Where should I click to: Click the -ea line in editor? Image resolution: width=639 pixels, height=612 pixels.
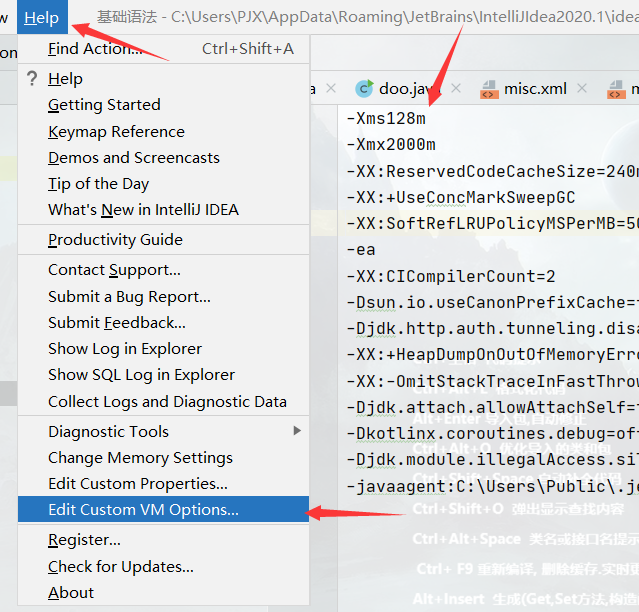pos(361,250)
